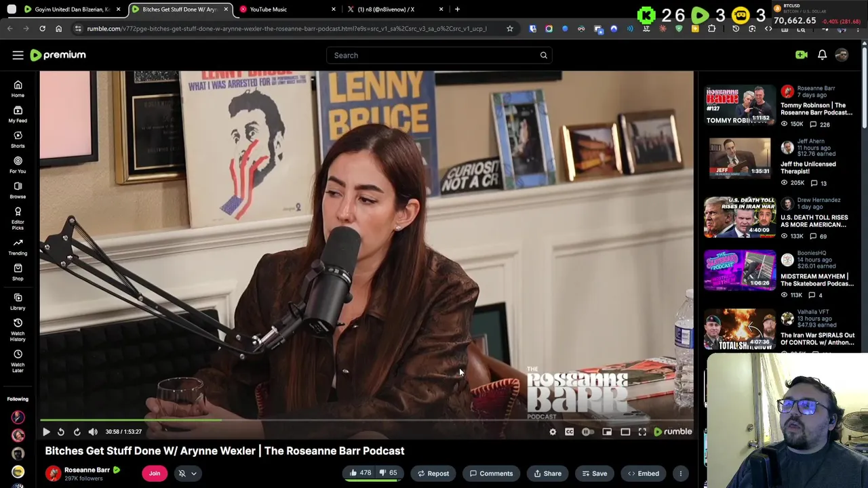Click the Roseanne Barr channel avatar
Image resolution: width=868 pixels, height=488 pixels.
click(x=53, y=473)
